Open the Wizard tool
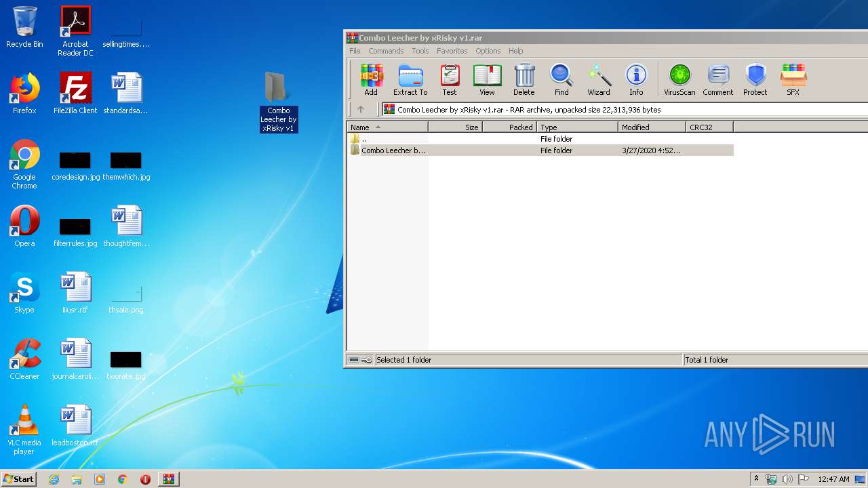Viewport: 868px width, 488px height. tap(599, 79)
